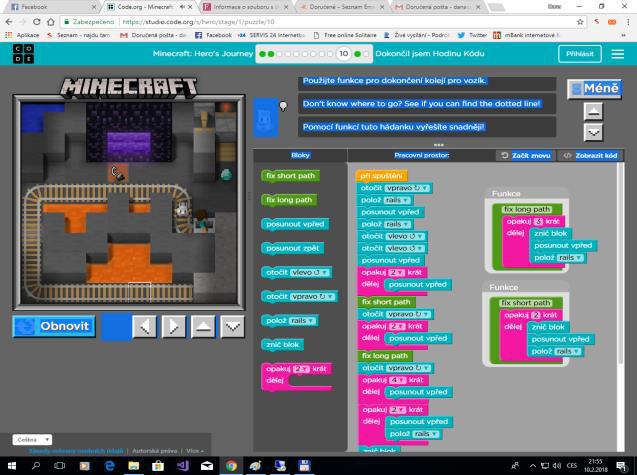This screenshot has height=475, width=637.
Task: Open repeat count dropdown in 'fix short path' function
Action: pyautogui.click(x=536, y=315)
